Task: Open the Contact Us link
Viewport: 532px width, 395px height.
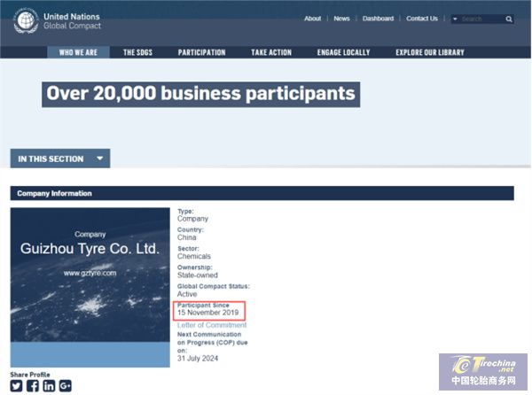Action: (422, 19)
